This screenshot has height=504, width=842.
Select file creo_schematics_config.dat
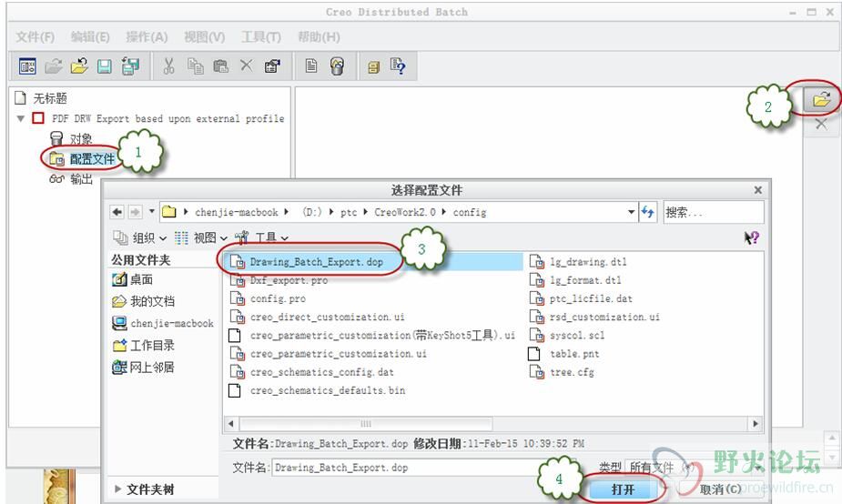[x=321, y=372]
